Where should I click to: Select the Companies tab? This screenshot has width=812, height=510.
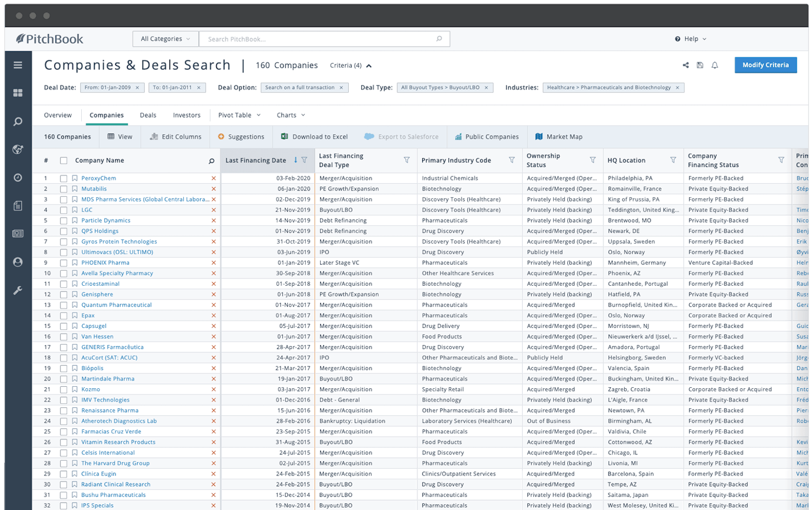(107, 115)
